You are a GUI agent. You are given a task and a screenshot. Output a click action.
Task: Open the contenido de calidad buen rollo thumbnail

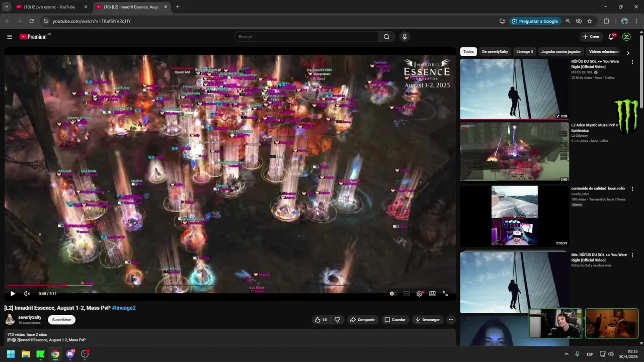514,216
